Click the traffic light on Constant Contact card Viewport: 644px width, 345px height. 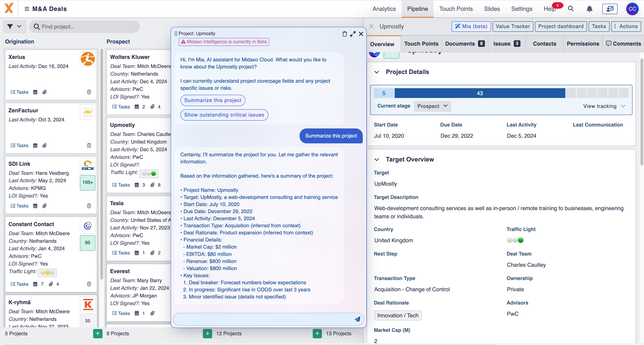47,272
